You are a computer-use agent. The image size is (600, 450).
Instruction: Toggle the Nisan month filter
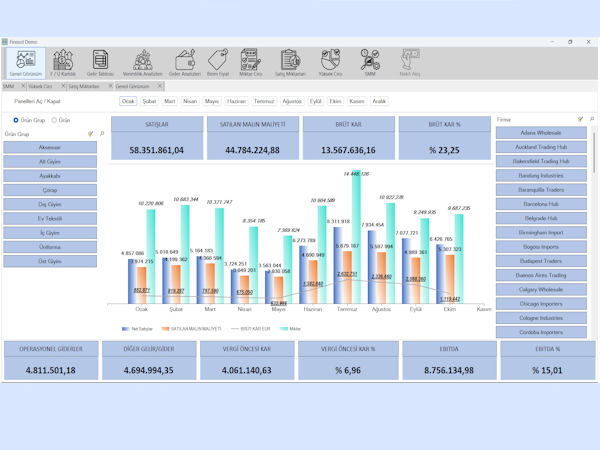coord(190,101)
